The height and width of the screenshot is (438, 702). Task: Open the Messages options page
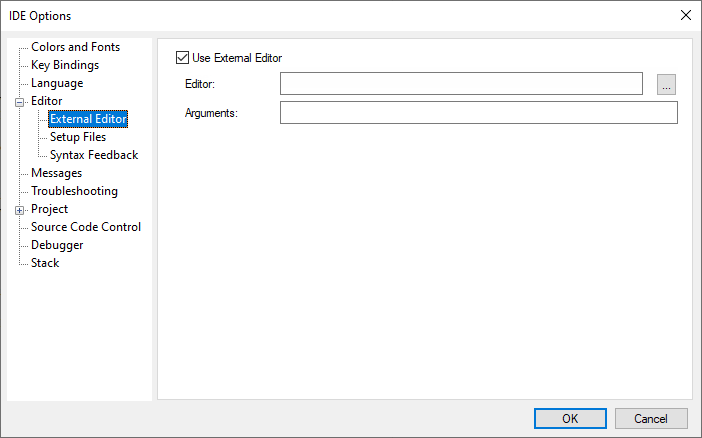click(x=56, y=173)
